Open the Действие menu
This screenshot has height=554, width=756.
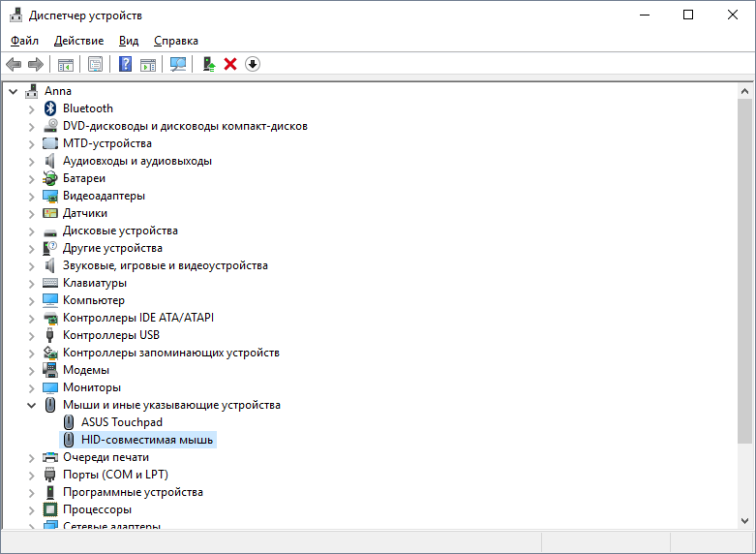tap(78, 41)
